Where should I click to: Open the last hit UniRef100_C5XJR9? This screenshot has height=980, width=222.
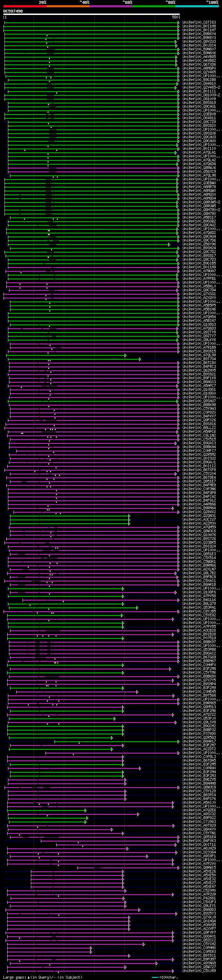coord(199,971)
